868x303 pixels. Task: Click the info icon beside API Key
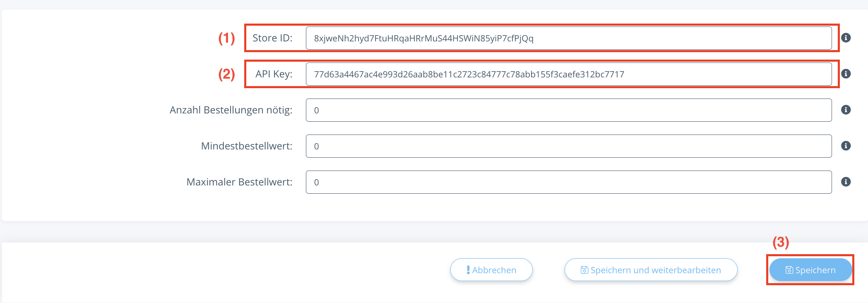click(x=846, y=74)
